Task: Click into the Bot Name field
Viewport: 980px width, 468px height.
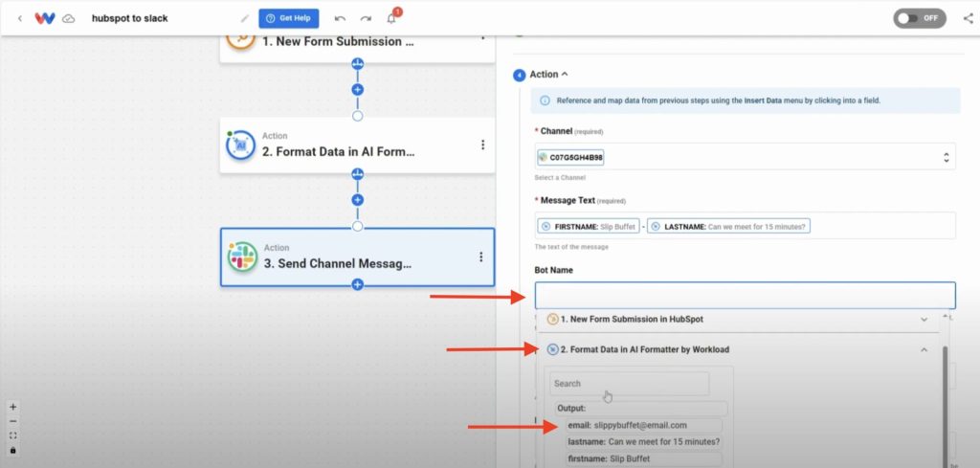Action: (745, 295)
